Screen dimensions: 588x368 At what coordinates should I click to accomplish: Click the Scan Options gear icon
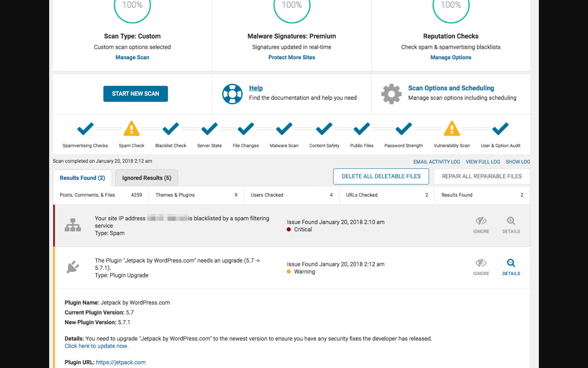coord(391,94)
